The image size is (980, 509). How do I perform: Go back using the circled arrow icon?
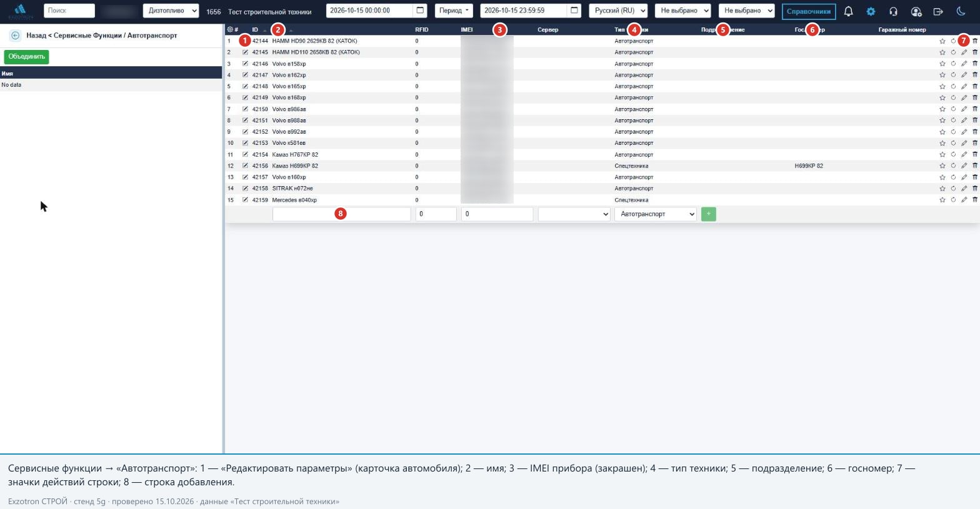[15, 36]
